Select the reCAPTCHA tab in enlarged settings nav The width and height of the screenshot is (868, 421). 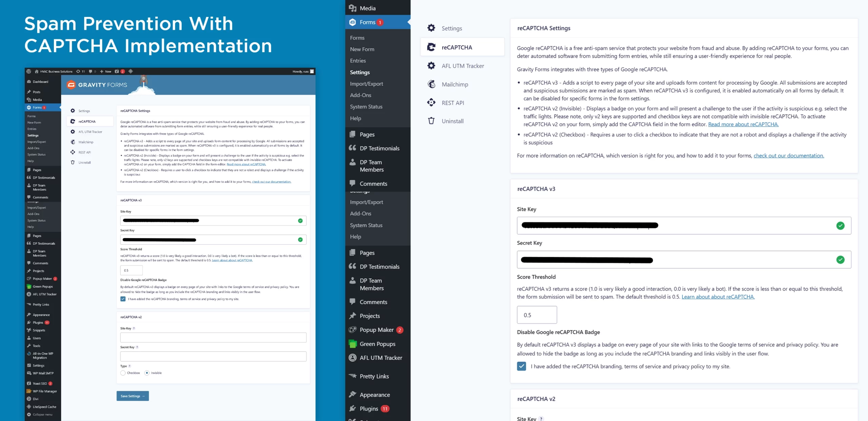coord(462,47)
